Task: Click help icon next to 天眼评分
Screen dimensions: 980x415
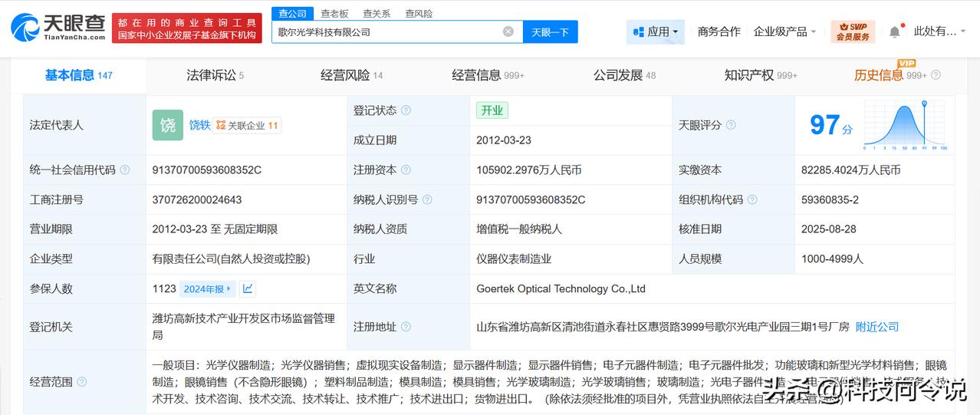Action: (x=731, y=125)
